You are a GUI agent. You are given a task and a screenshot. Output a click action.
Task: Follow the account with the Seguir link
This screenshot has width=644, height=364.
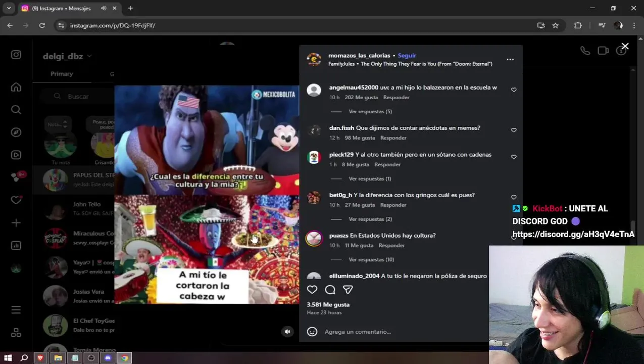[407, 56]
